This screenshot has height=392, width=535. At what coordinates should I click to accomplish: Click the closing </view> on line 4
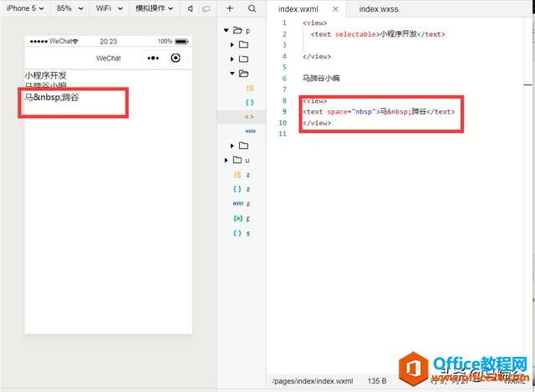(317, 56)
